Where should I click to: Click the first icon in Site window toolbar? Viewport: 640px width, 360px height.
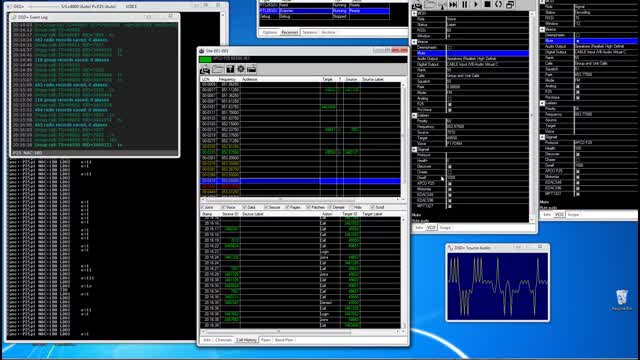point(205,69)
